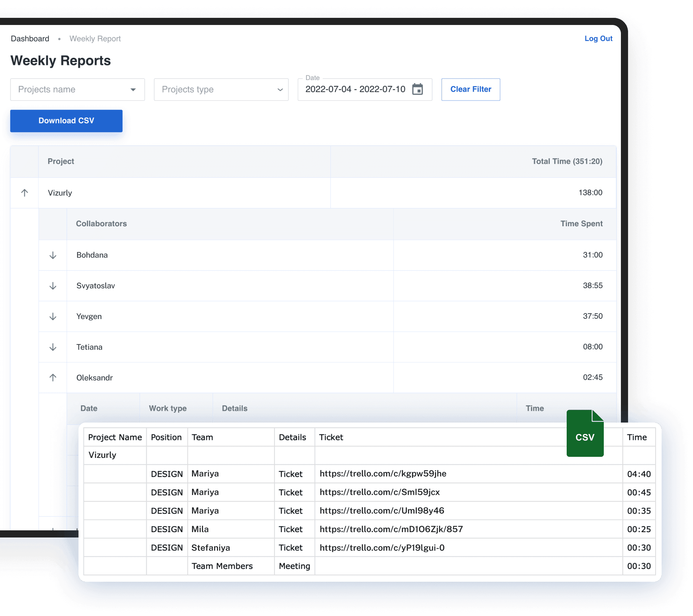Open the Projects type dropdown
This screenshot has width=693, height=616.
click(x=221, y=89)
